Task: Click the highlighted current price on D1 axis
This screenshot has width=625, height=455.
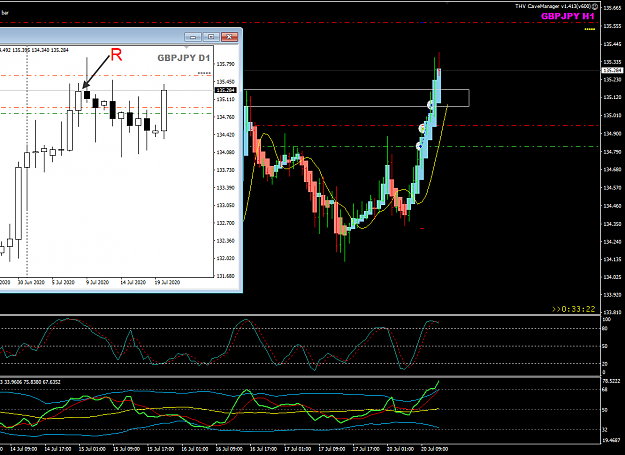Action: tap(226, 90)
